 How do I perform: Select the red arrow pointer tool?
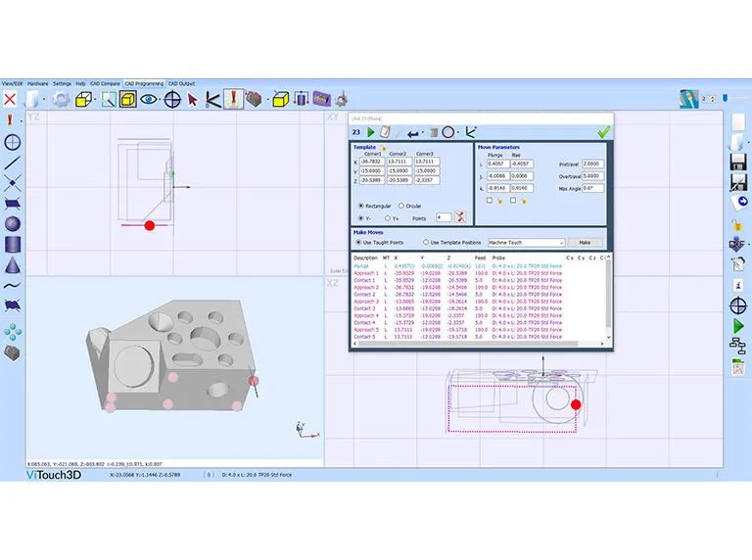pyautogui.click(x=192, y=99)
